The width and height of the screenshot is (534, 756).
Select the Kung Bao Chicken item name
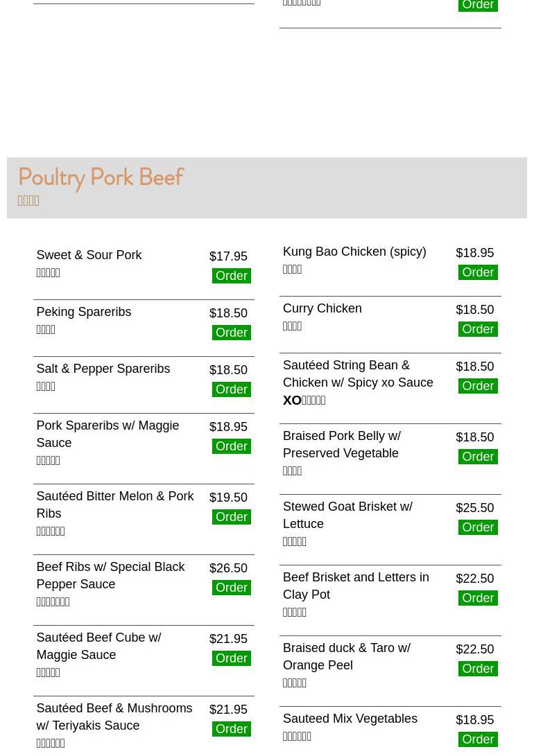[x=354, y=252]
